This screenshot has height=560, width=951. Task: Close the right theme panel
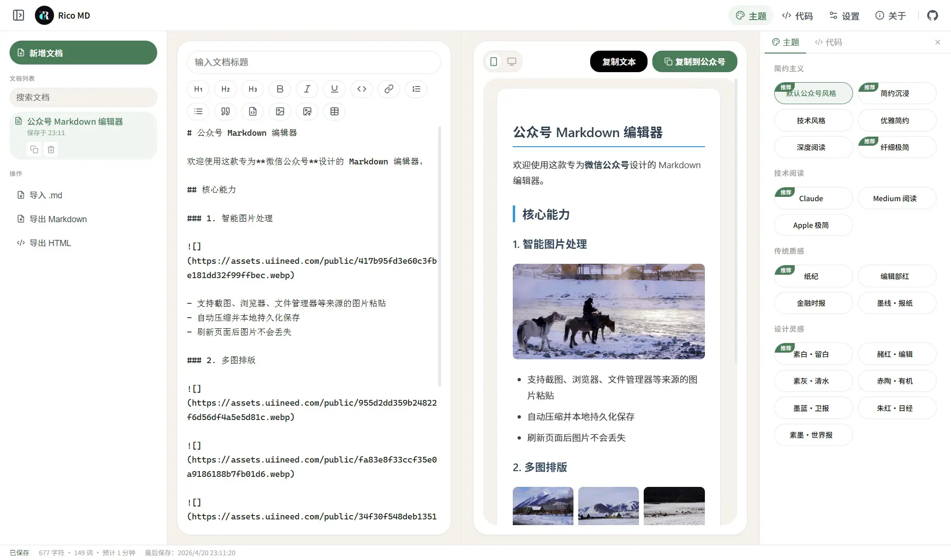pos(938,42)
